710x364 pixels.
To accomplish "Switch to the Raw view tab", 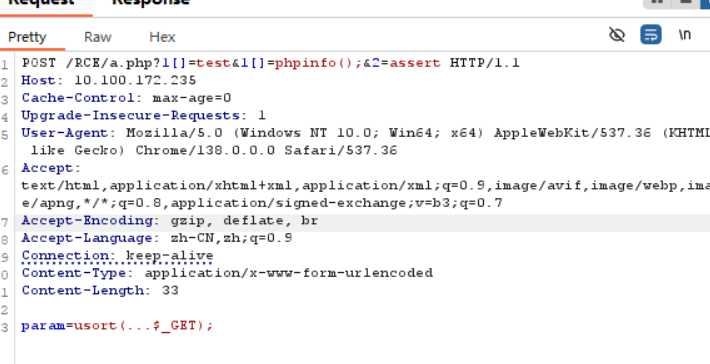I will tap(98, 37).
